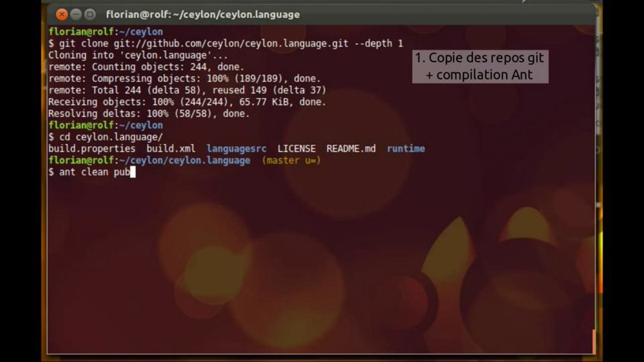644x362 pixels.
Task: Click the github.com ceylon.language.git URL
Action: (231, 44)
